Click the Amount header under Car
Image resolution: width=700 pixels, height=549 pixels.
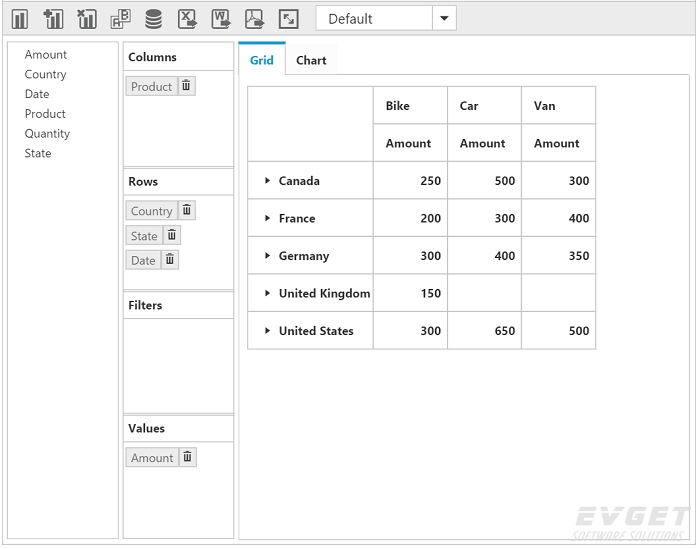point(484,143)
